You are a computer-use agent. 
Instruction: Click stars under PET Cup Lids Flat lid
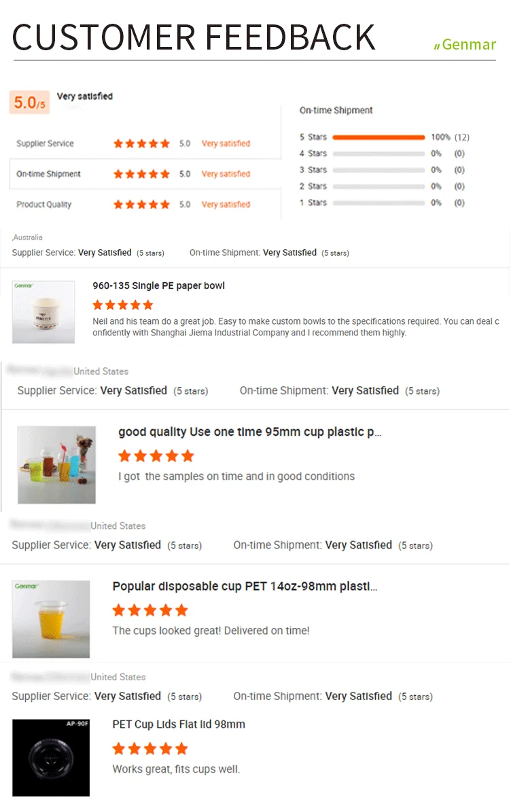click(x=150, y=748)
